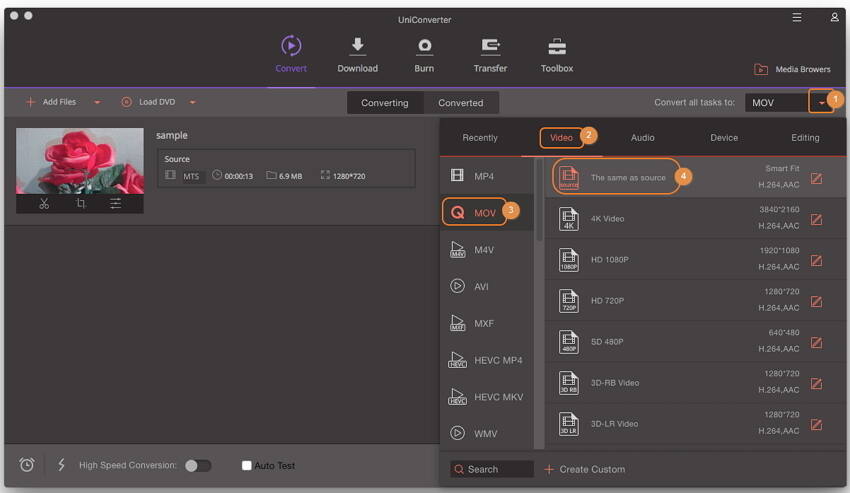Image resolution: width=850 pixels, height=493 pixels.
Task: Edit the SD 480P preset
Action: (816, 342)
